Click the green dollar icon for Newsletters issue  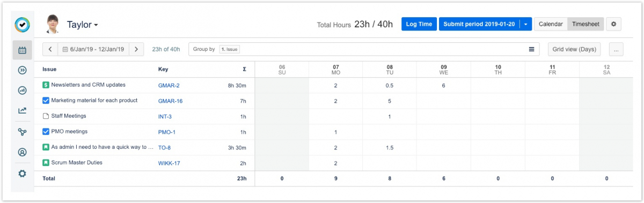coord(46,85)
